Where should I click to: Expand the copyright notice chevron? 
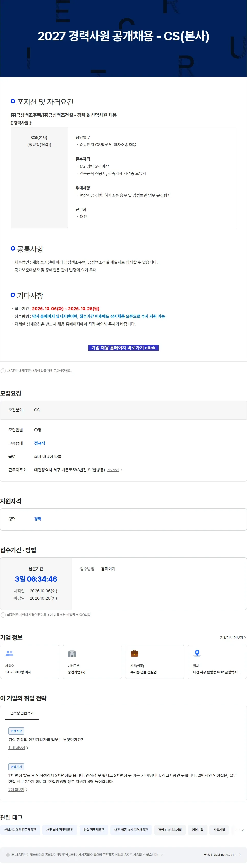pyautogui.click(x=161, y=855)
